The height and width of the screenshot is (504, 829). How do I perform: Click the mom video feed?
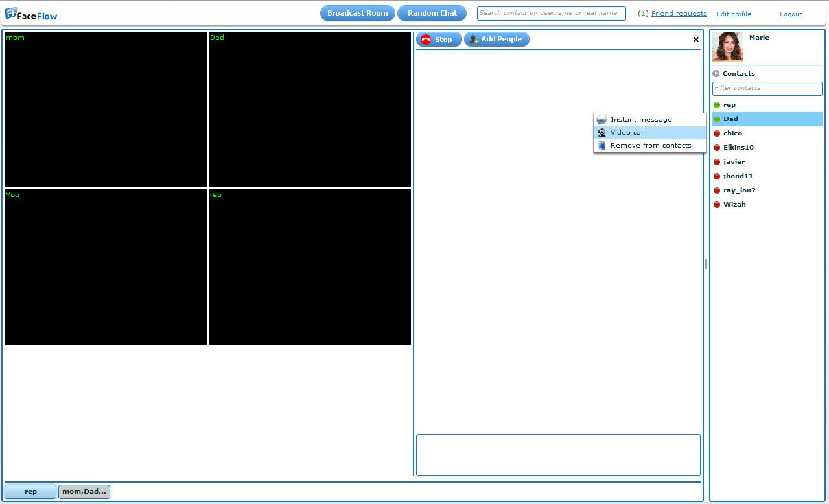pos(106,109)
